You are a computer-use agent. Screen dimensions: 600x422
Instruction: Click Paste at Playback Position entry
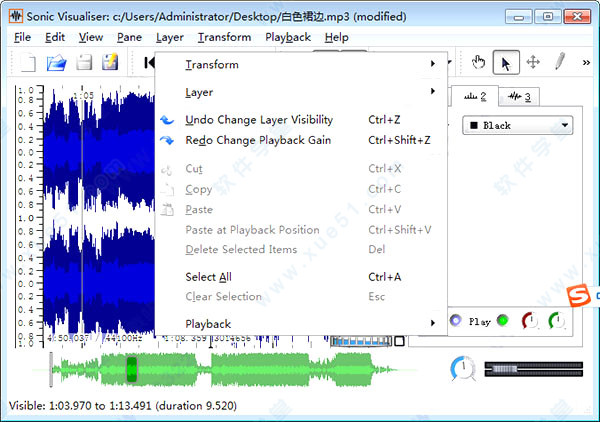point(301,230)
